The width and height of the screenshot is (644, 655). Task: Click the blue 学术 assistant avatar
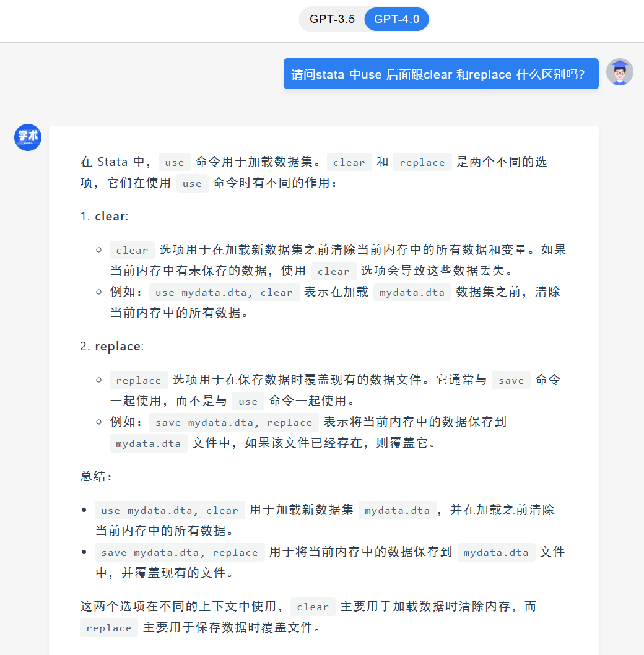[x=28, y=137]
